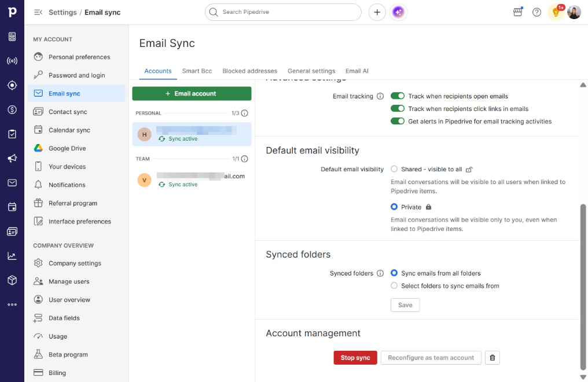Open the Products cube icon
Screen dimensions: 588x382
click(x=12, y=280)
